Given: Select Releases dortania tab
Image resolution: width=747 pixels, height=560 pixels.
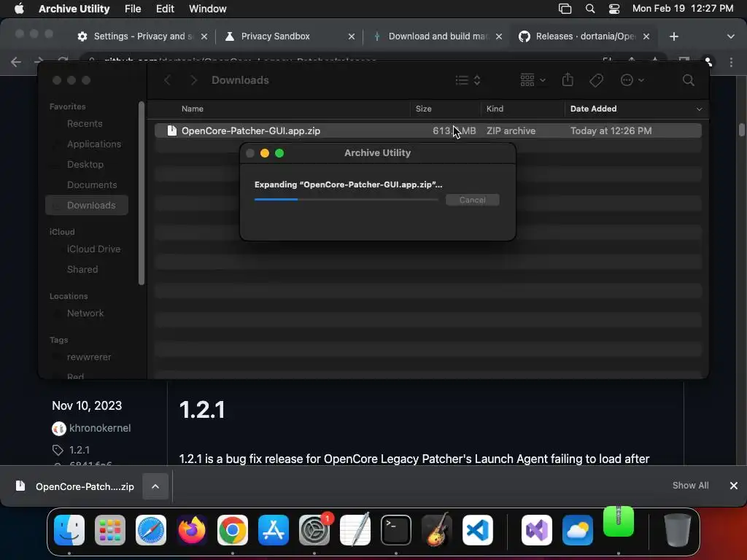Looking at the screenshot, I should click(x=584, y=36).
